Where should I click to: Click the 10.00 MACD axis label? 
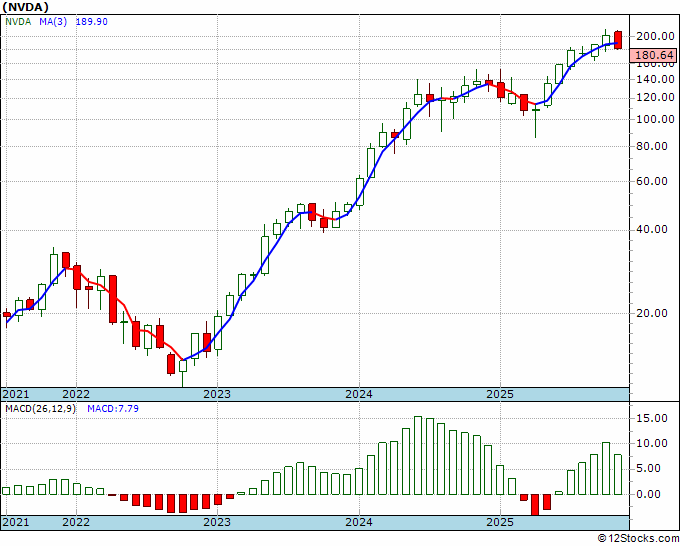(x=652, y=443)
